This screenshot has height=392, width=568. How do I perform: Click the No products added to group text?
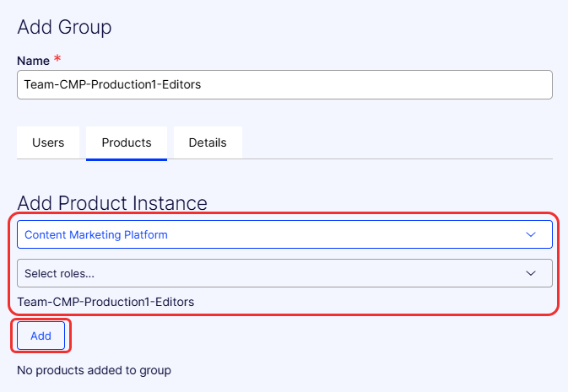click(x=94, y=370)
